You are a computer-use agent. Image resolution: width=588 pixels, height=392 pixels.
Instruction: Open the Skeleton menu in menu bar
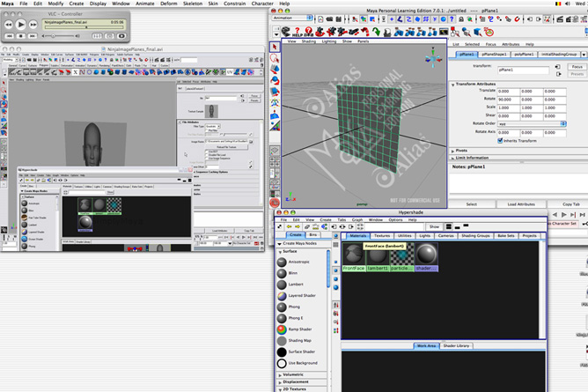(193, 4)
